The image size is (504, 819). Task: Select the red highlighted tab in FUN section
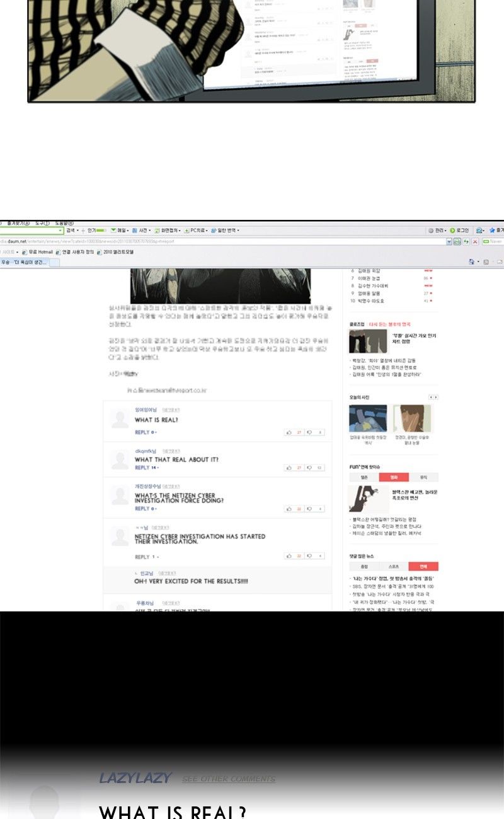tap(393, 478)
